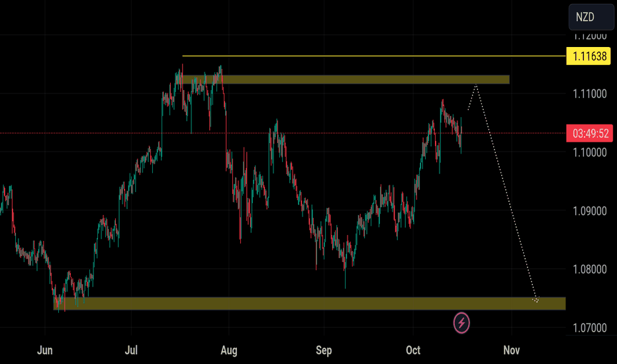617x364 pixels.
Task: Click the 1.07000 price axis label
Action: coord(589,328)
